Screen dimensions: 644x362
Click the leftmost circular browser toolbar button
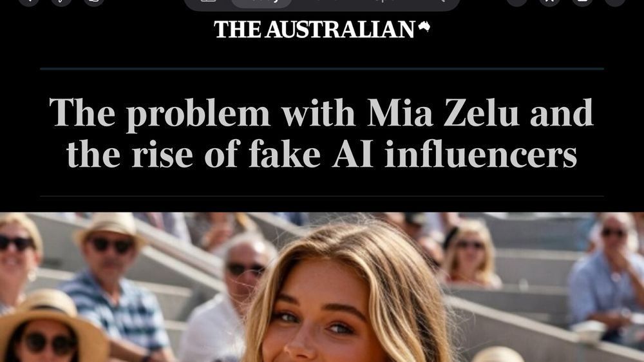pyautogui.click(x=29, y=2)
